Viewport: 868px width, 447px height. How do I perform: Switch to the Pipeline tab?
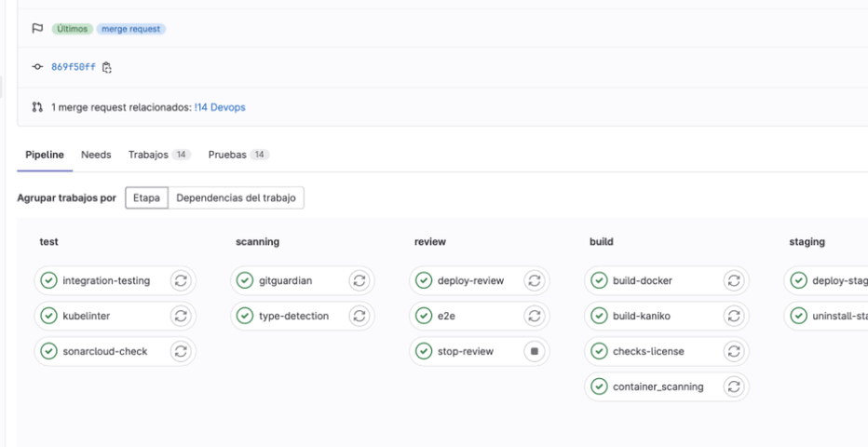(45, 155)
